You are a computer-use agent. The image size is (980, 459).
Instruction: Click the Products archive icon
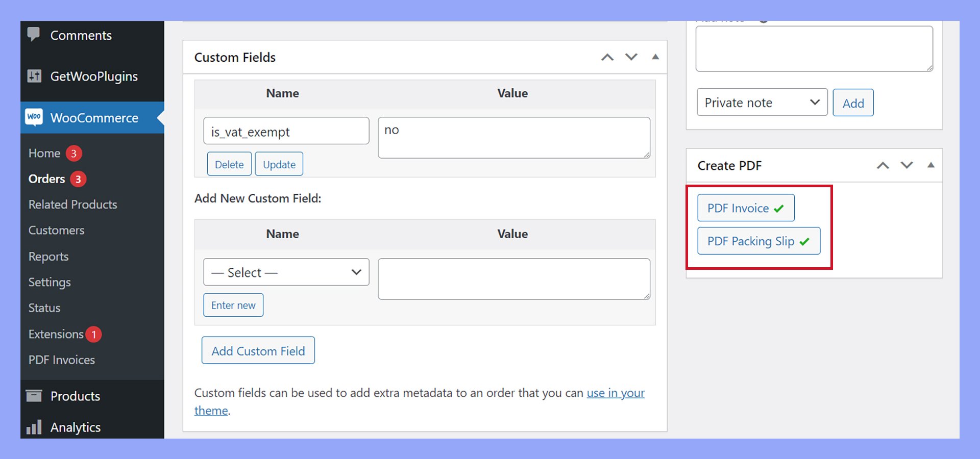pyautogui.click(x=34, y=396)
